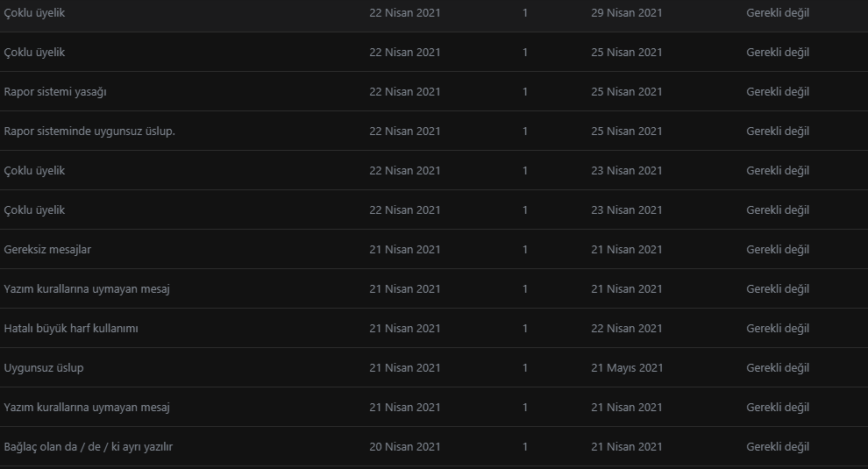Click date given in 'Gereksiz mesajlar' row
The image size is (868, 469).
[405, 250]
